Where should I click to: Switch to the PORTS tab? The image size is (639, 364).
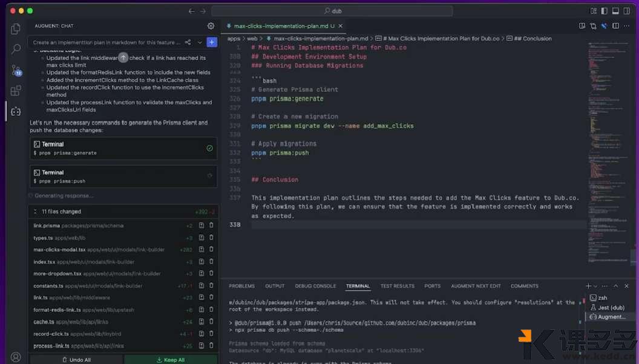pos(433,286)
